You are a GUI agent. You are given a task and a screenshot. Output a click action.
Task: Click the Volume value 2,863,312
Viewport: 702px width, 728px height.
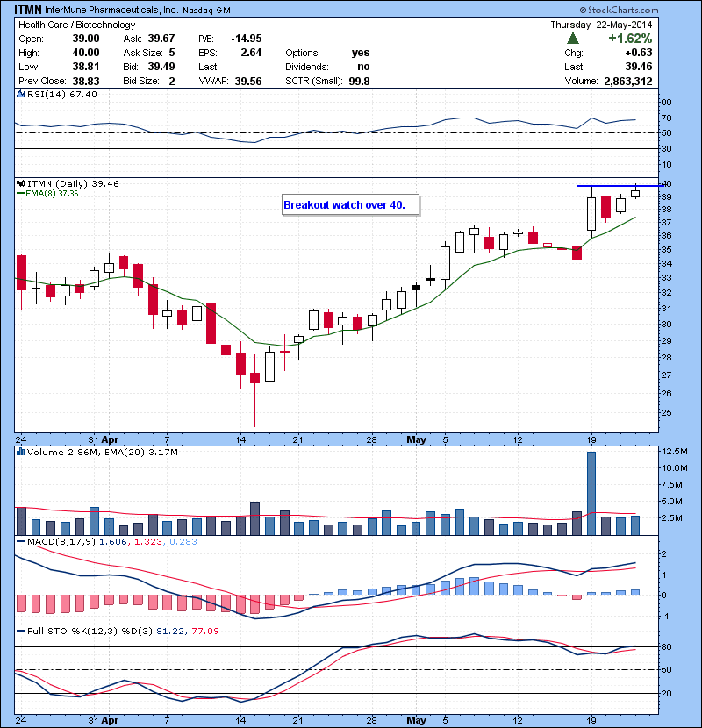628,82
